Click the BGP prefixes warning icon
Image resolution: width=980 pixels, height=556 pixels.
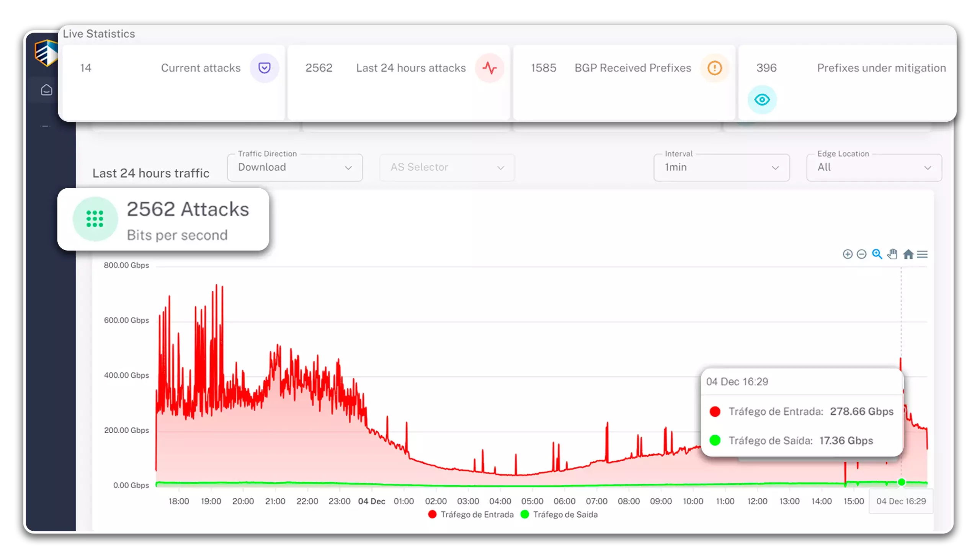click(714, 68)
